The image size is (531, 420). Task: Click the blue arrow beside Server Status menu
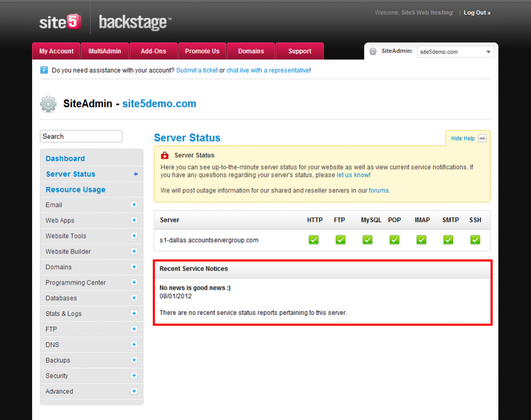pyautogui.click(x=136, y=174)
